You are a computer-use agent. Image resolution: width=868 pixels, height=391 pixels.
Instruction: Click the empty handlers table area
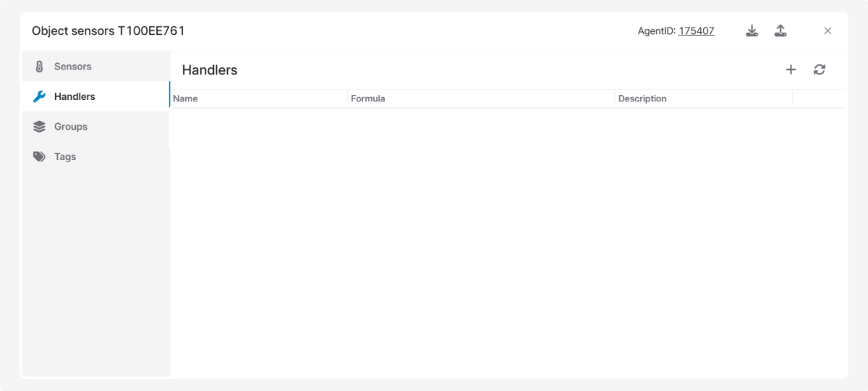506,239
